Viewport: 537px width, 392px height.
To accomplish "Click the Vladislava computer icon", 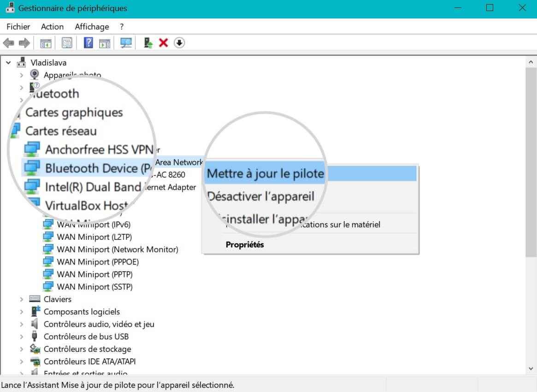I will click(22, 62).
